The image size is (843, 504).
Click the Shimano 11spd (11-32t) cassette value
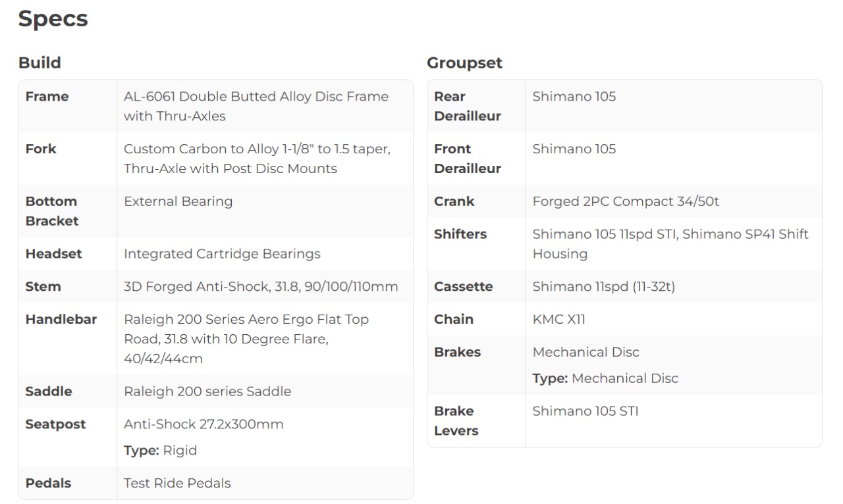[x=604, y=287]
